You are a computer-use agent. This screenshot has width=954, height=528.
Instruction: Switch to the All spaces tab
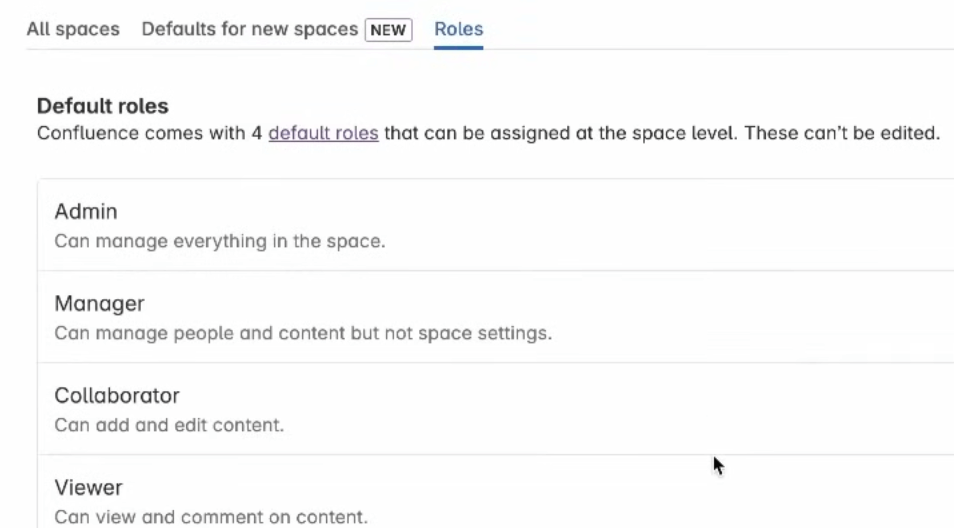click(73, 29)
